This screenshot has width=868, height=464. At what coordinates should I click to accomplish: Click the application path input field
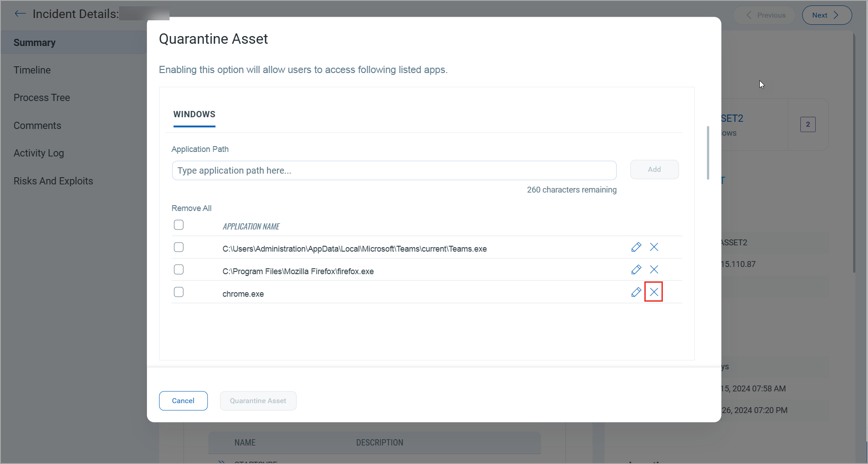[x=394, y=170]
